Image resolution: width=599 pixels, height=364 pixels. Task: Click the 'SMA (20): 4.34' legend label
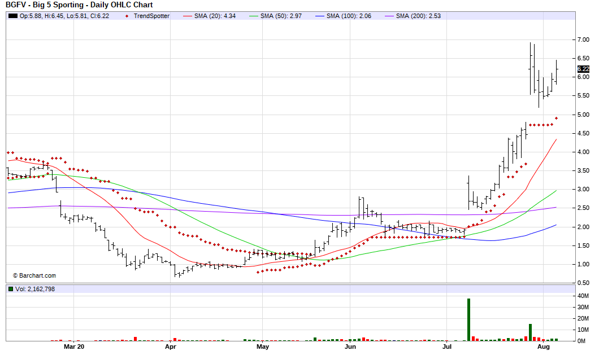point(215,16)
